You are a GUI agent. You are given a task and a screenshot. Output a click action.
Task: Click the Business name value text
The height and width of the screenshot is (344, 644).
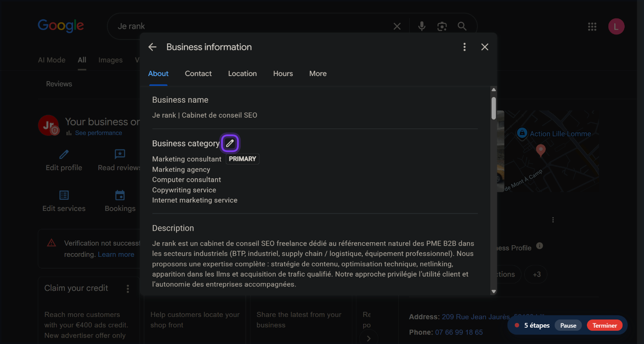coord(205,115)
